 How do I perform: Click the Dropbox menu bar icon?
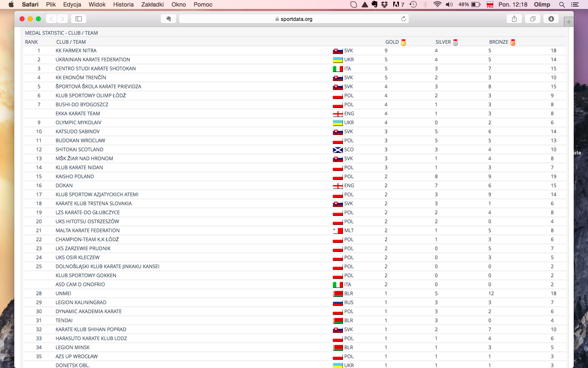coord(384,4)
